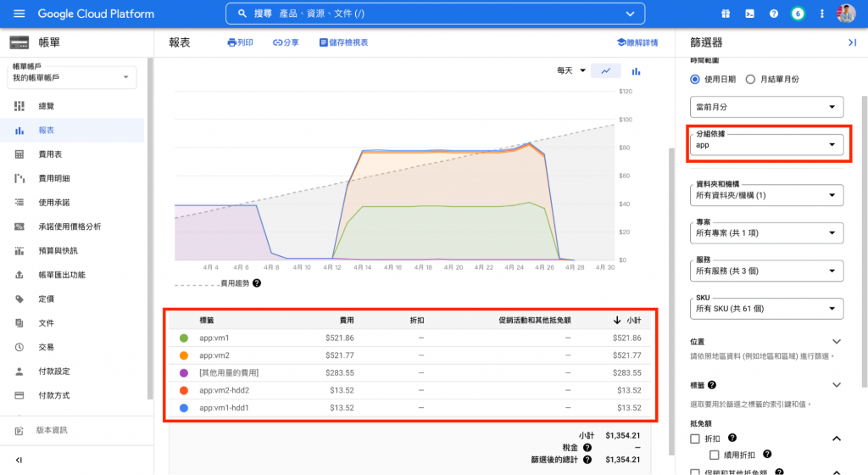868x475 pixels.
Task: Focus the top search products field
Action: [435, 14]
